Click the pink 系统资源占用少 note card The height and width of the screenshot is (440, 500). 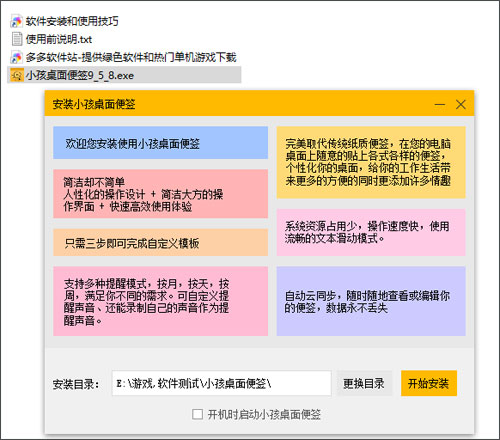tap(371, 232)
